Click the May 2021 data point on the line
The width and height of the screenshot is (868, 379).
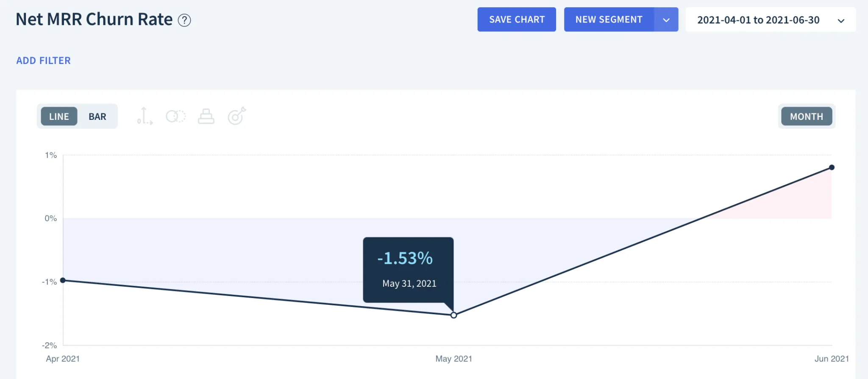[x=453, y=315]
